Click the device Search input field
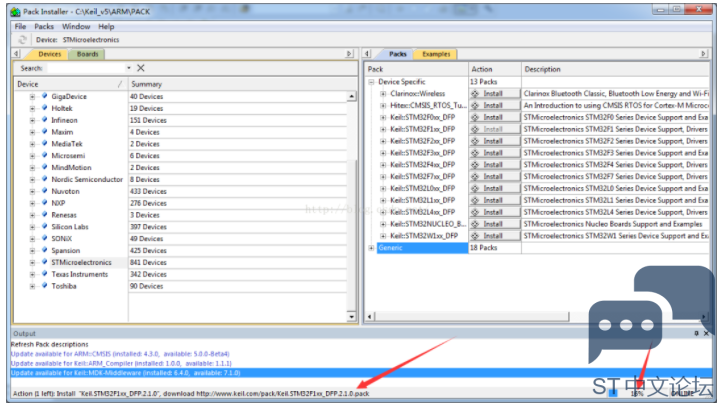This screenshot has width=726, height=410. pos(86,68)
